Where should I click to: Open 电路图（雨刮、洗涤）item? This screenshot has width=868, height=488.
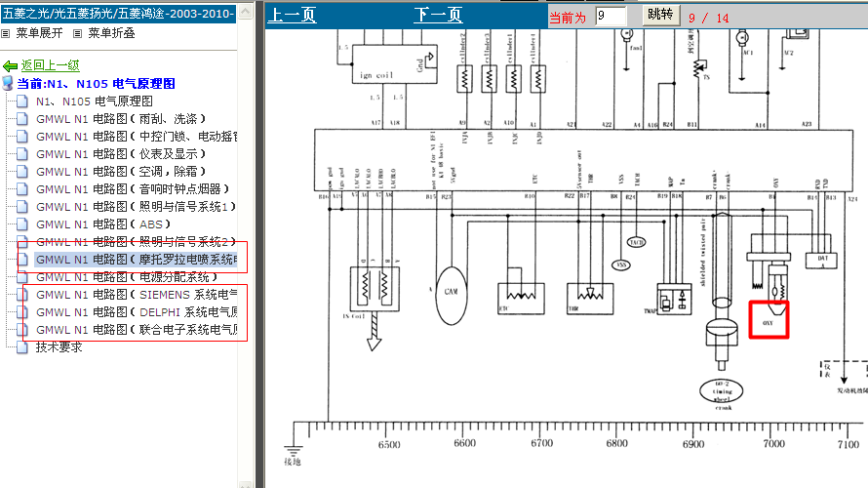click(x=121, y=119)
